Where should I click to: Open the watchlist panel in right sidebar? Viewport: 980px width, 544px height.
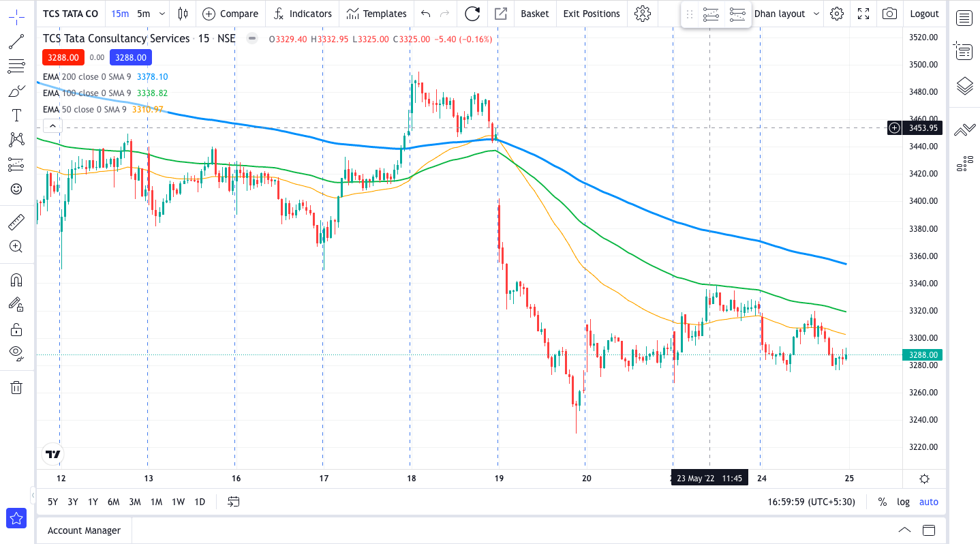coord(964,18)
